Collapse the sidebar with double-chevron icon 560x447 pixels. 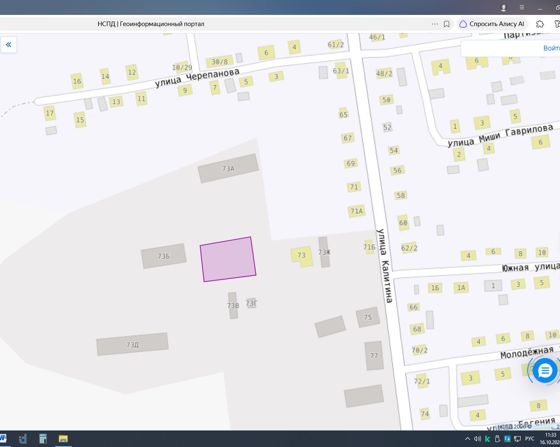point(8,45)
